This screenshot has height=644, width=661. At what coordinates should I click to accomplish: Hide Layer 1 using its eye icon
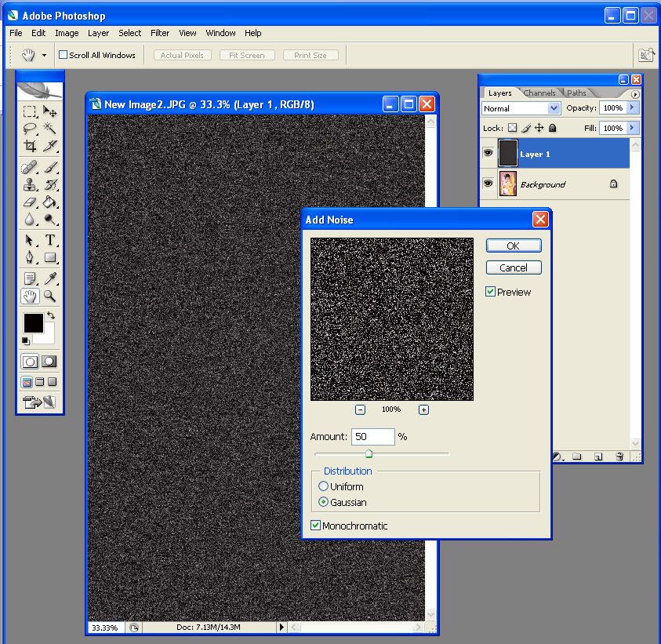[x=488, y=154]
